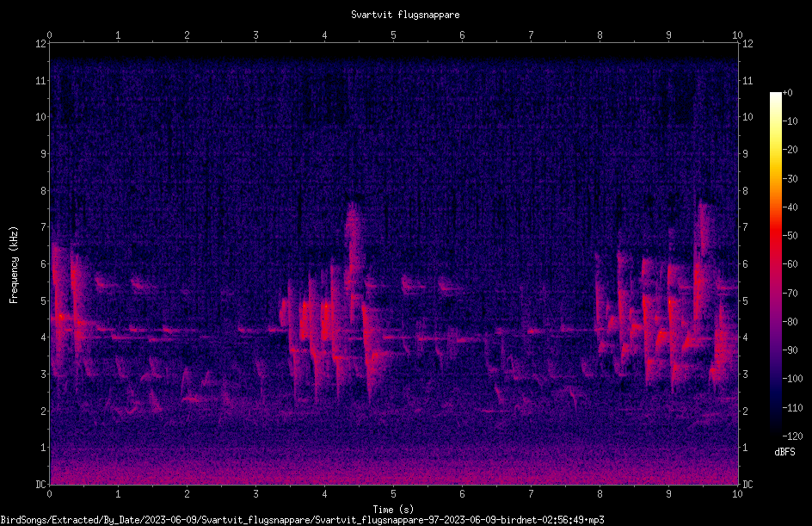Click the '-40' value on the dBFS scale
Viewport: 812px width, 526px height.
[790, 207]
